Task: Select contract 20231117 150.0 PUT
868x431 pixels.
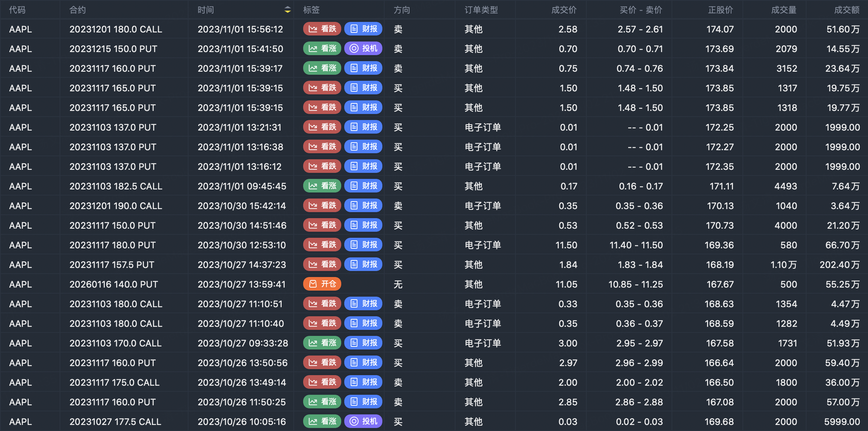Action: click(x=112, y=225)
